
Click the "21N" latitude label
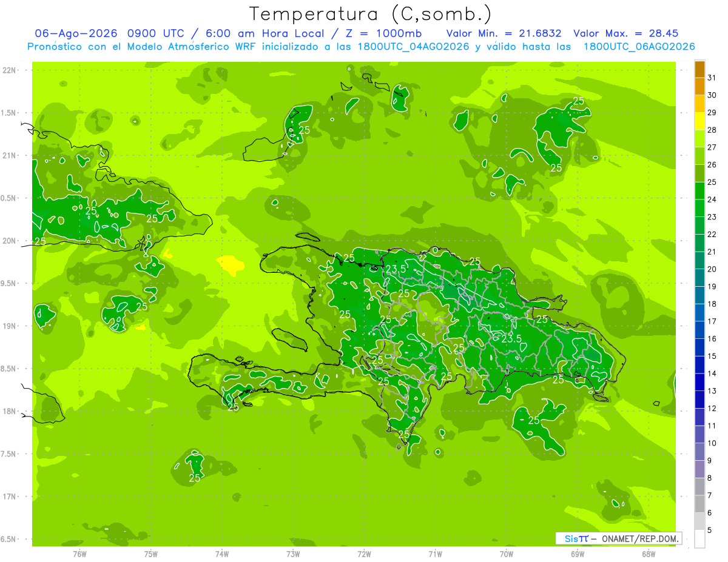[10, 155]
